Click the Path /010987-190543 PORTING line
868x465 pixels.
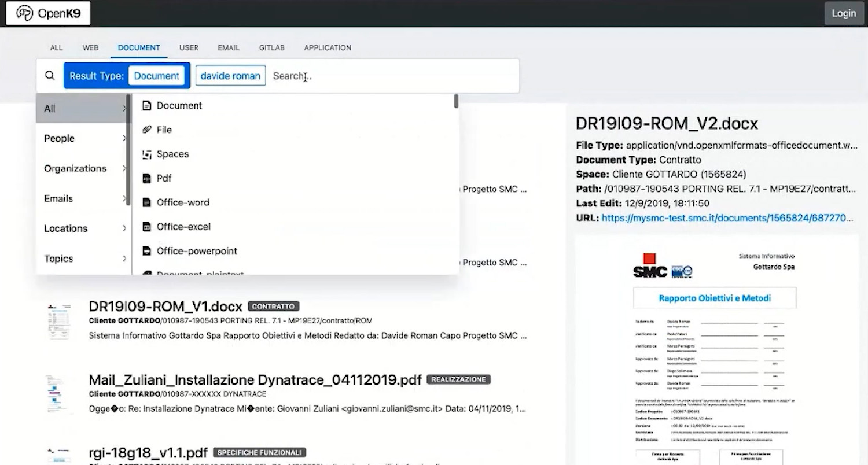(716, 189)
